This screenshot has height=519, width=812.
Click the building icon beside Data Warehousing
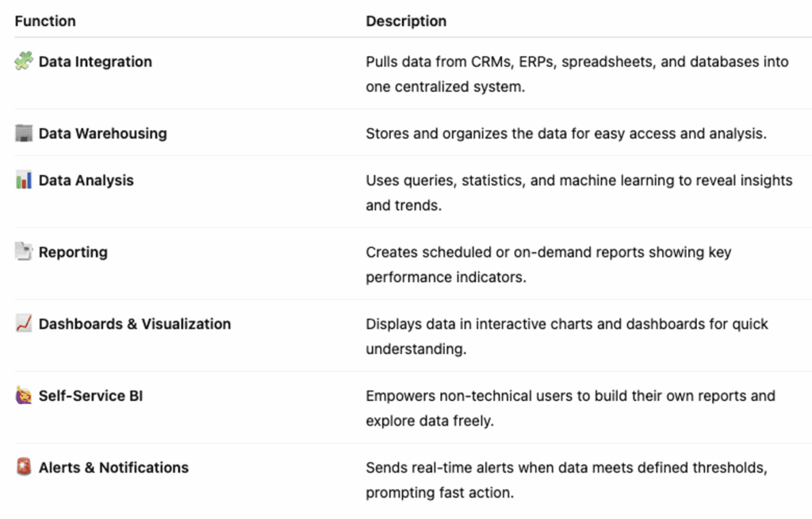24,133
